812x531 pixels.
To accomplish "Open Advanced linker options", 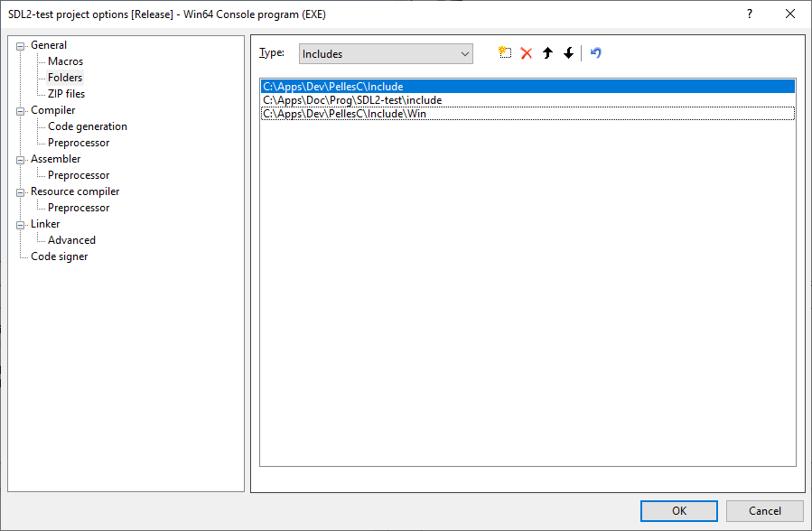I will pos(71,240).
